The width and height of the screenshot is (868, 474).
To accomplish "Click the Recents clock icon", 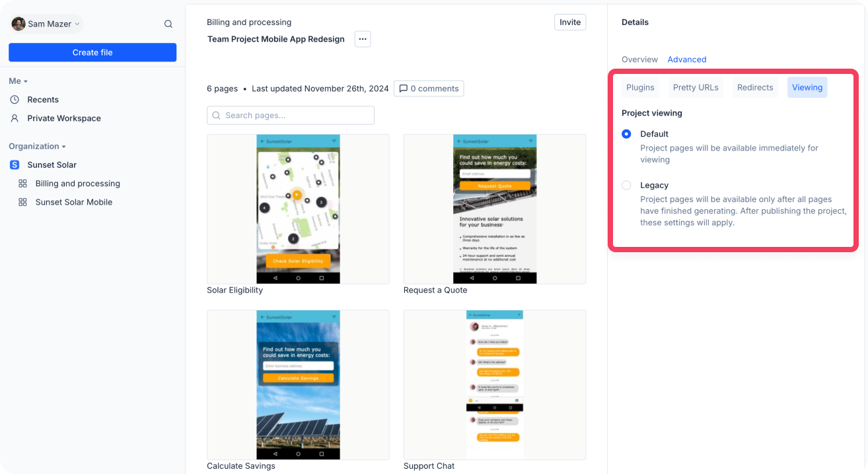I will point(15,100).
